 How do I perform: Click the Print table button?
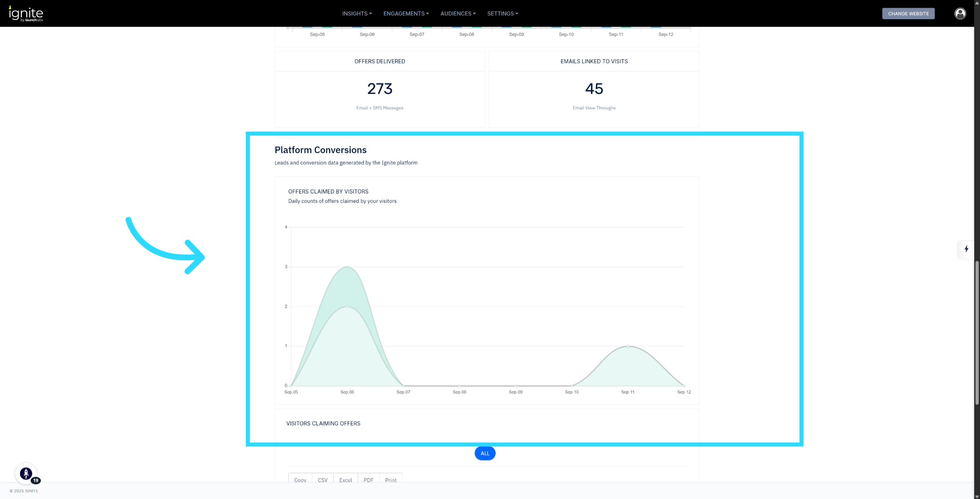(x=390, y=479)
